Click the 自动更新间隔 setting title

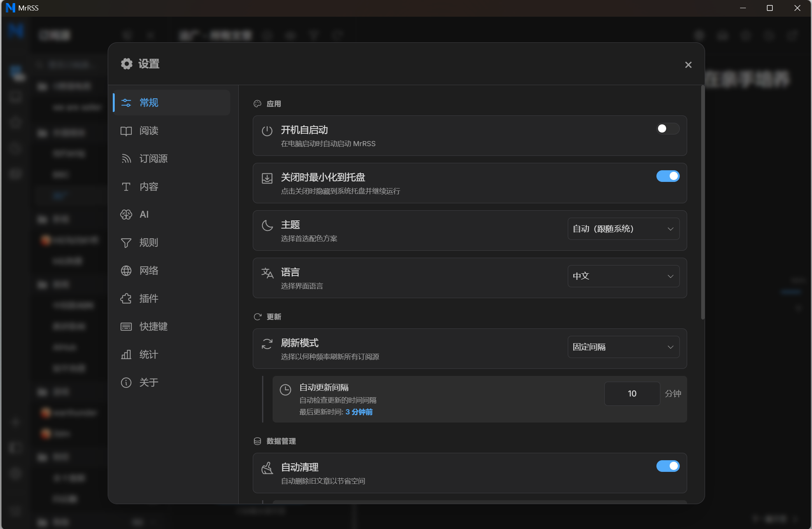click(324, 388)
